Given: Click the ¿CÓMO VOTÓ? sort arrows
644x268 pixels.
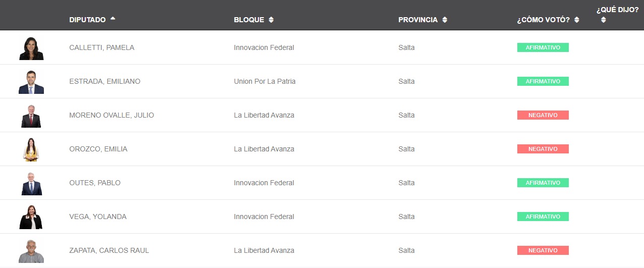Looking at the screenshot, I should coord(577,20).
